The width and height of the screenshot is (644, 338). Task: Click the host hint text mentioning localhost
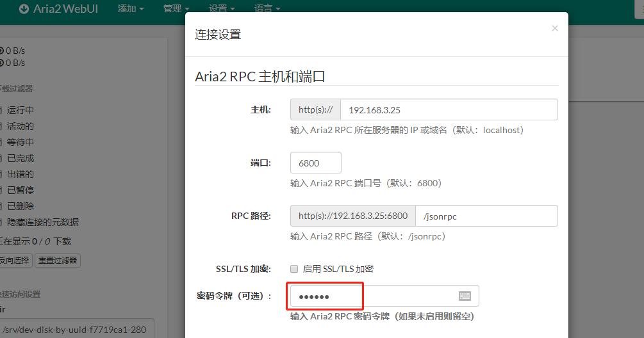point(407,131)
